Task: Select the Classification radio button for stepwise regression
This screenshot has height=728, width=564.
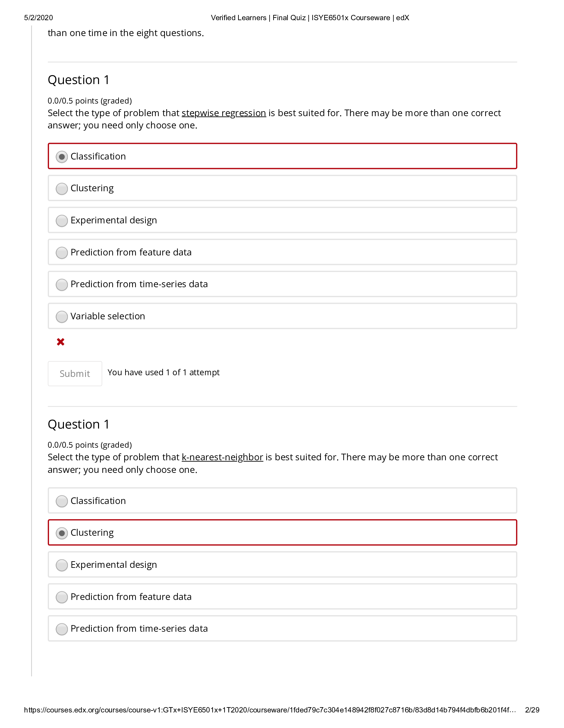Action: coord(61,157)
